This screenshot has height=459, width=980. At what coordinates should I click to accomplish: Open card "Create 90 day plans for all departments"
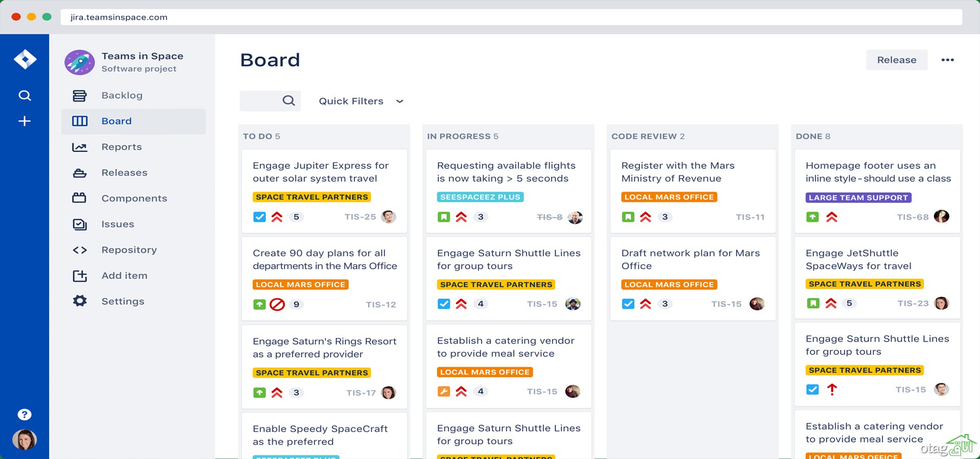coord(324,279)
